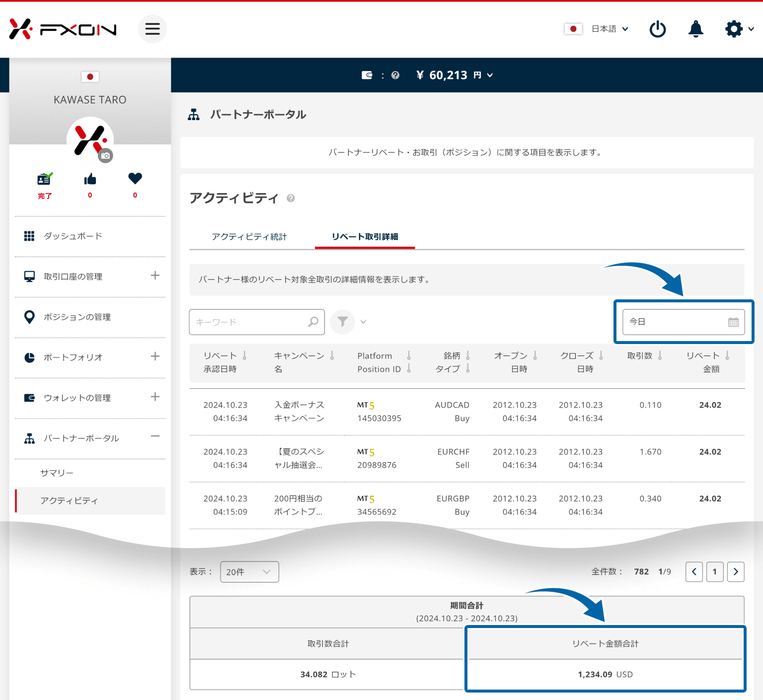Screen dimensions: 763x700
Task: Click the help icon beside the wallet
Action: coord(395,75)
